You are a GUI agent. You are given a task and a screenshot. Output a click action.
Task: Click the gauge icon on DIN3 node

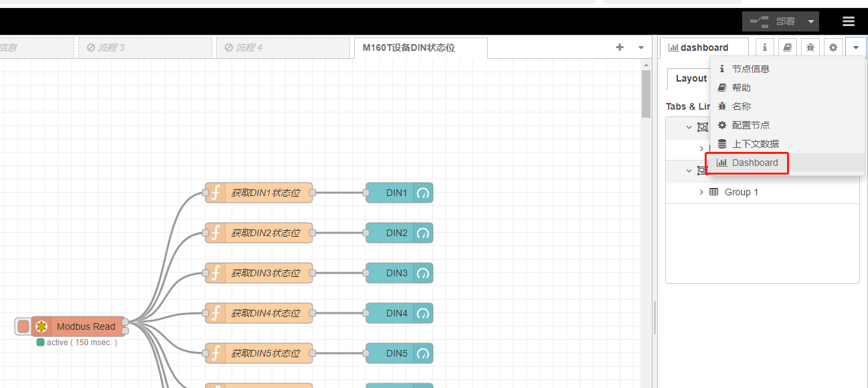point(423,273)
